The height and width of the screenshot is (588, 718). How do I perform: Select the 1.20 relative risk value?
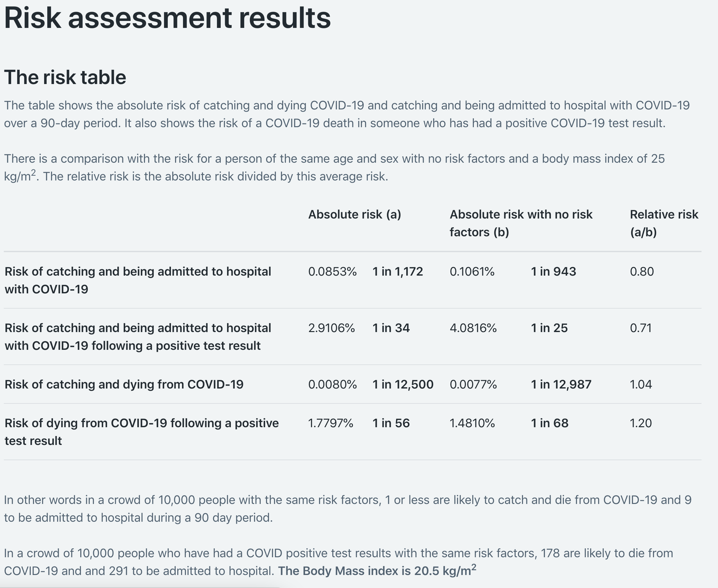[x=640, y=423]
